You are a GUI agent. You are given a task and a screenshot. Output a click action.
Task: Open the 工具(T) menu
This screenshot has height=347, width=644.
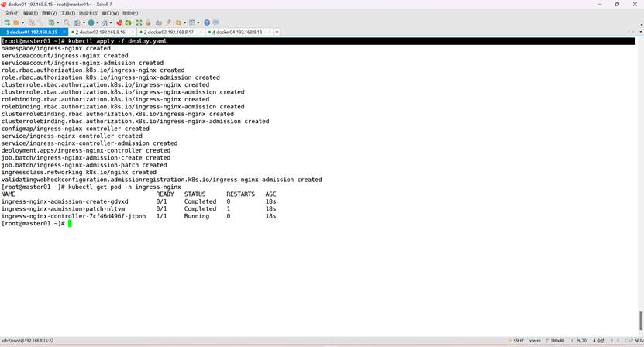click(67, 13)
